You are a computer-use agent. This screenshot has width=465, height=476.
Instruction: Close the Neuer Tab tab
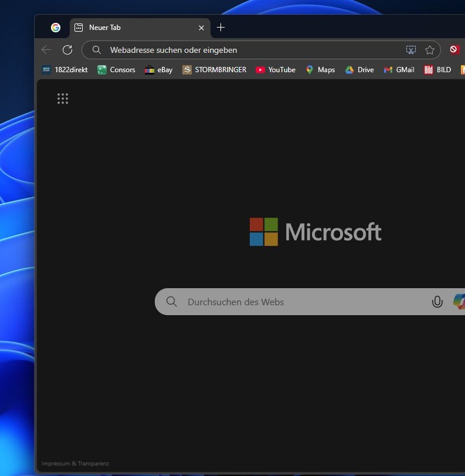pyautogui.click(x=201, y=28)
